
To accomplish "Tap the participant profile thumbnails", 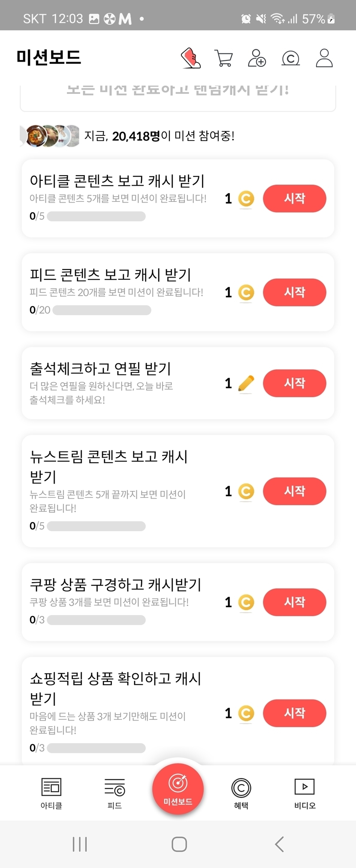I will pos(51,136).
